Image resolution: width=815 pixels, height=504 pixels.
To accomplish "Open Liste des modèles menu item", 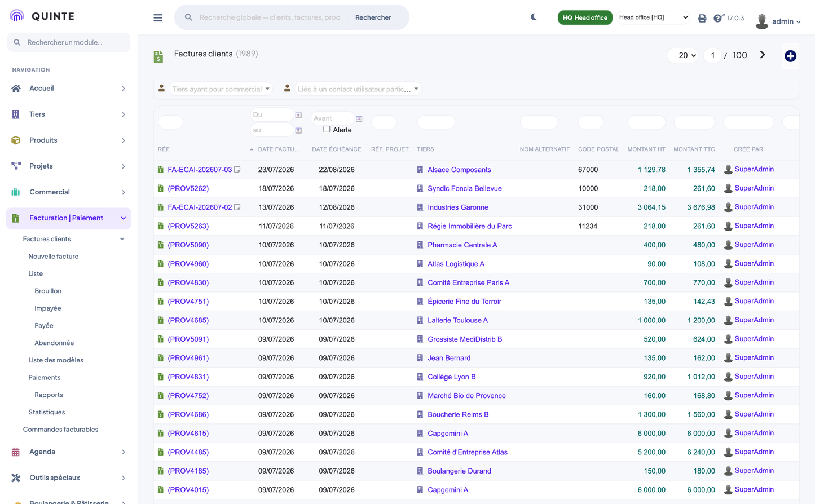I will pyautogui.click(x=56, y=360).
